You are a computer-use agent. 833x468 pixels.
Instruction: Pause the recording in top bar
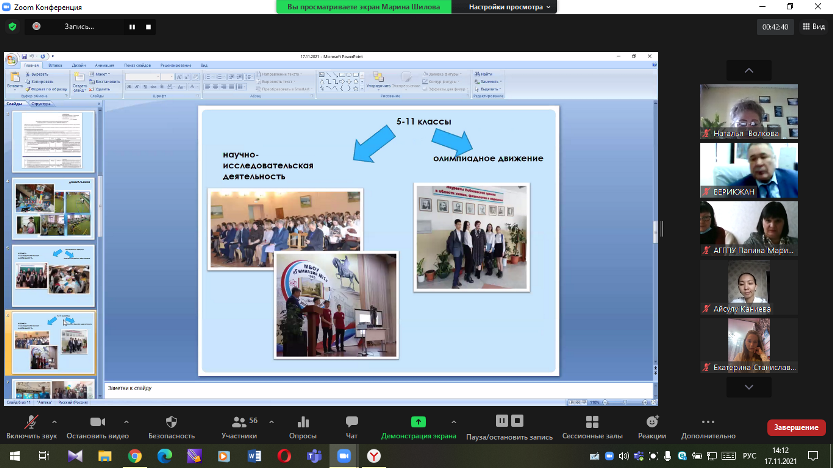(132, 27)
